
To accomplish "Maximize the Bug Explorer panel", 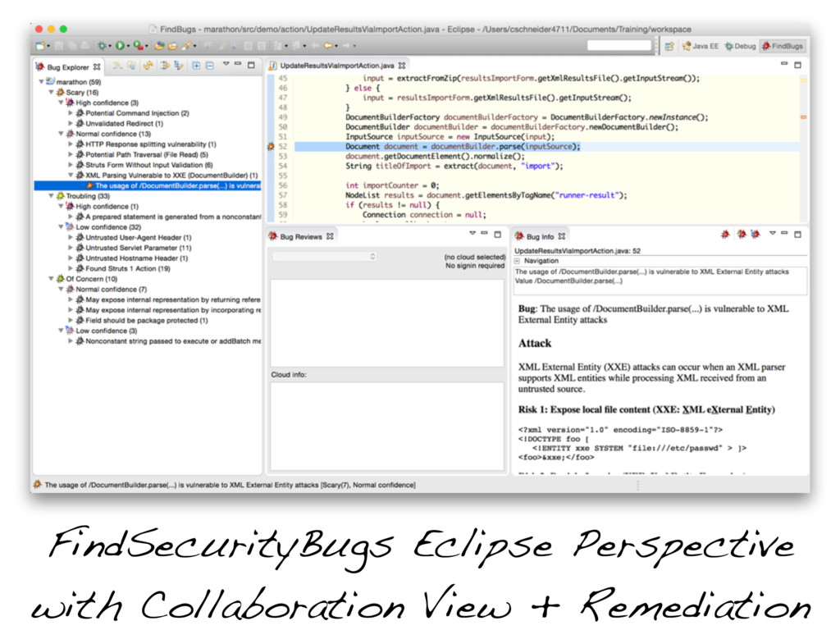I will 251,65.
